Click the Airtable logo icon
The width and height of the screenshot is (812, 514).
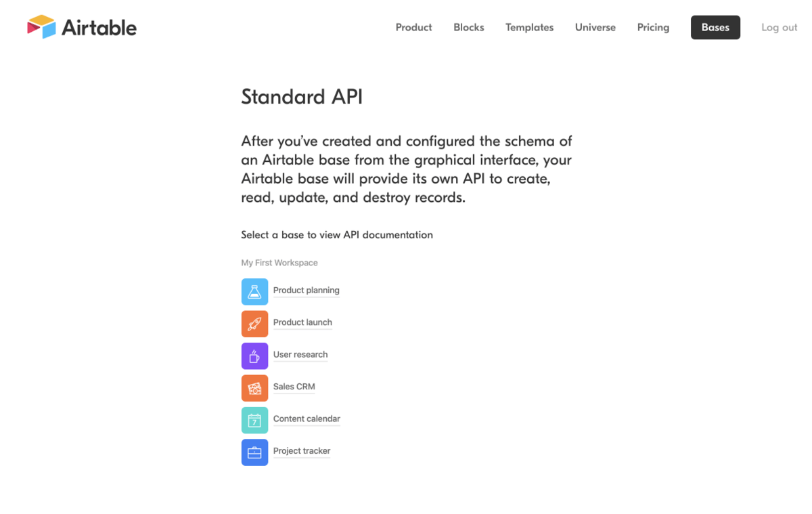pos(41,27)
